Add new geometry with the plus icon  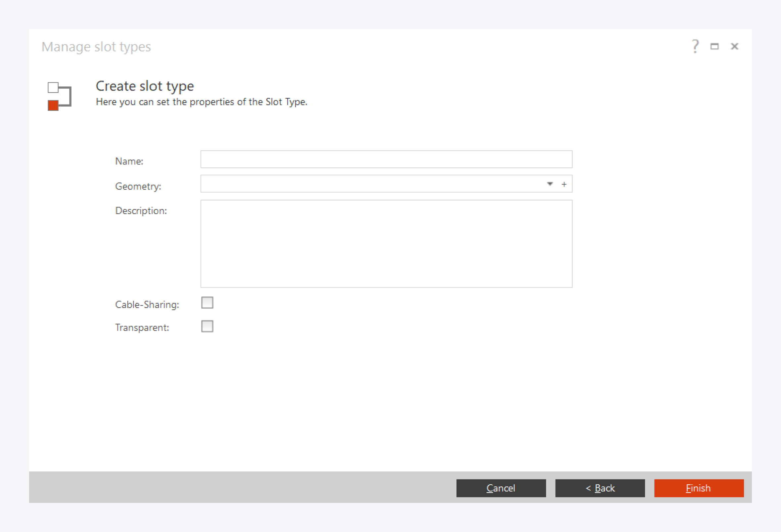point(564,184)
